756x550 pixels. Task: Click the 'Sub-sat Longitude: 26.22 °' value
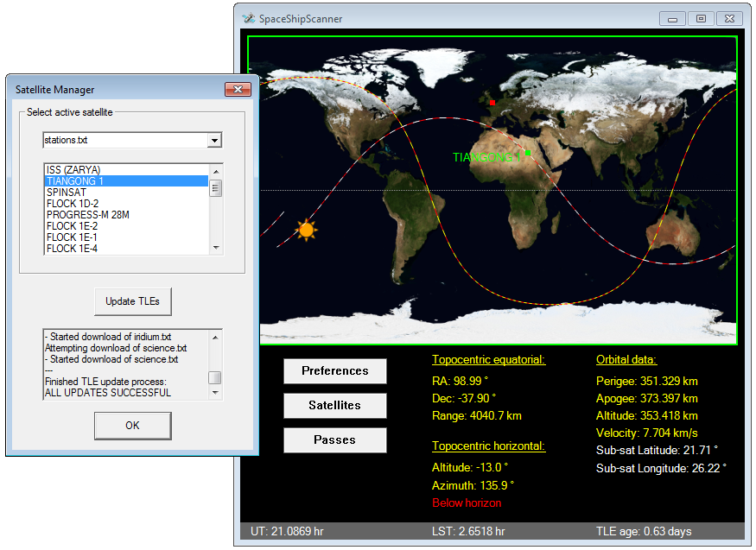[662, 468]
